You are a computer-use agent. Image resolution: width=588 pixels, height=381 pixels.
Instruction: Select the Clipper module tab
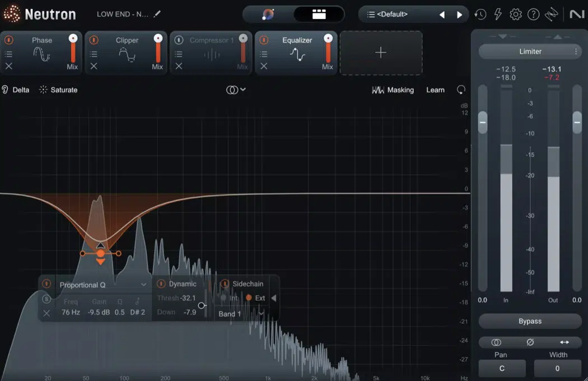point(127,53)
